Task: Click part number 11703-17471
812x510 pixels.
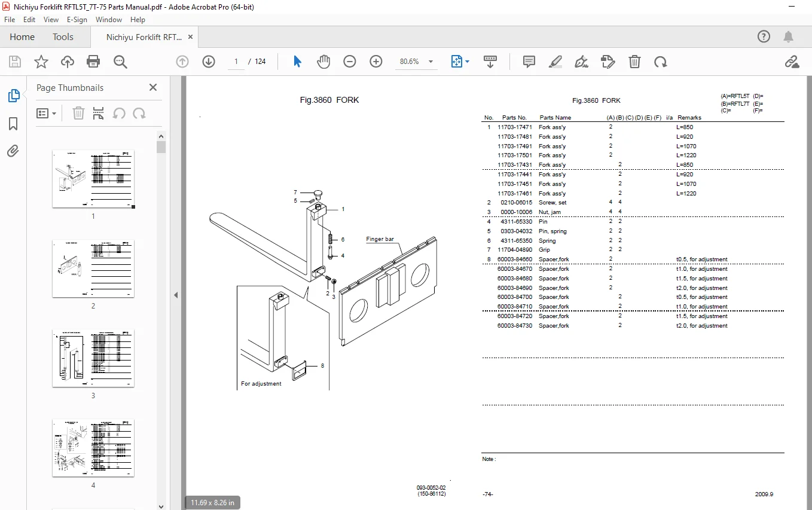Action: [x=515, y=127]
